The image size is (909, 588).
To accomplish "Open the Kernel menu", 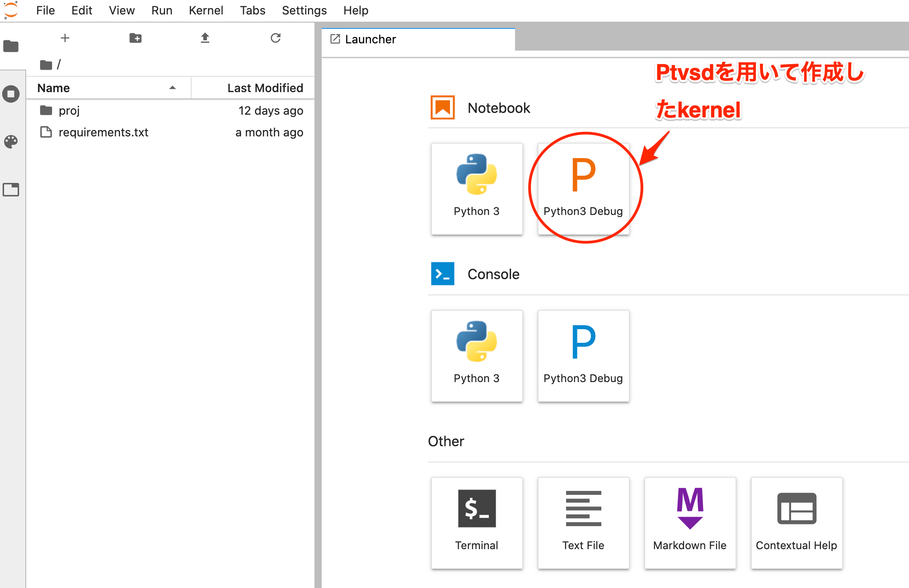I will pos(206,10).
